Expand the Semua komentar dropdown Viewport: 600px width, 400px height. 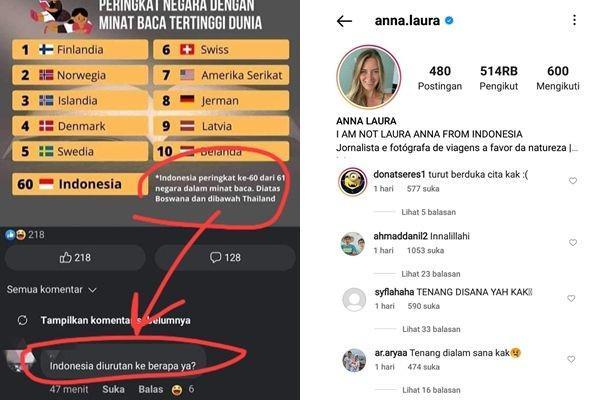[51, 289]
